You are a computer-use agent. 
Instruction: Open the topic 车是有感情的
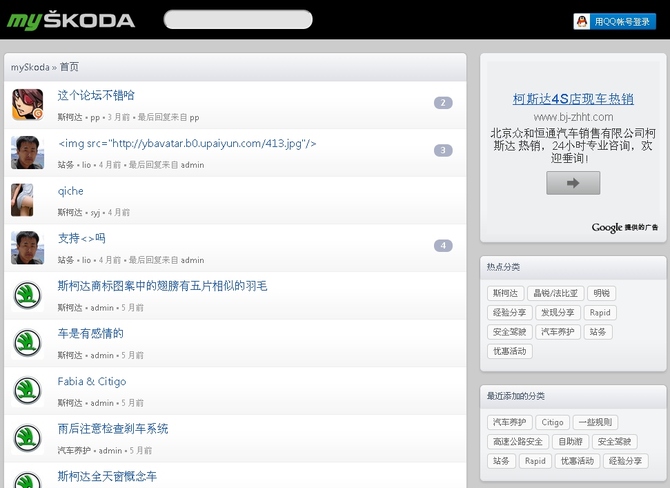click(x=91, y=333)
